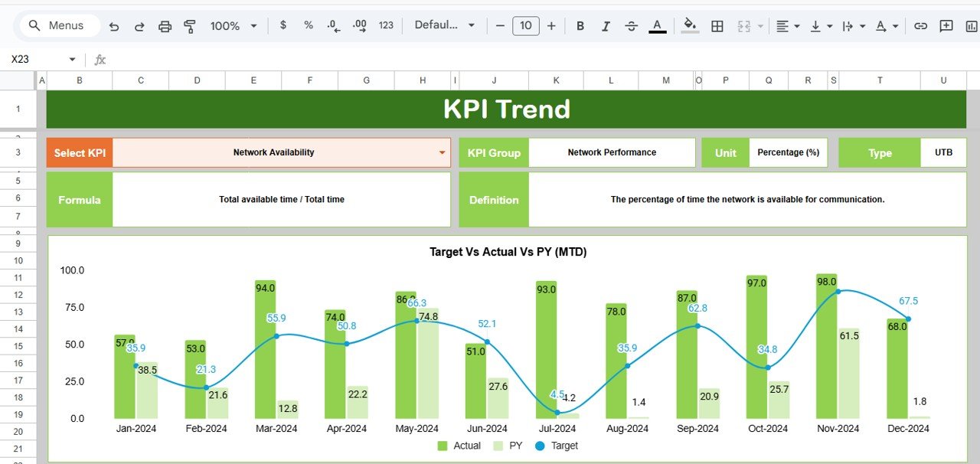This screenshot has width=980, height=464.
Task: Open the print dialog
Action: tap(165, 25)
